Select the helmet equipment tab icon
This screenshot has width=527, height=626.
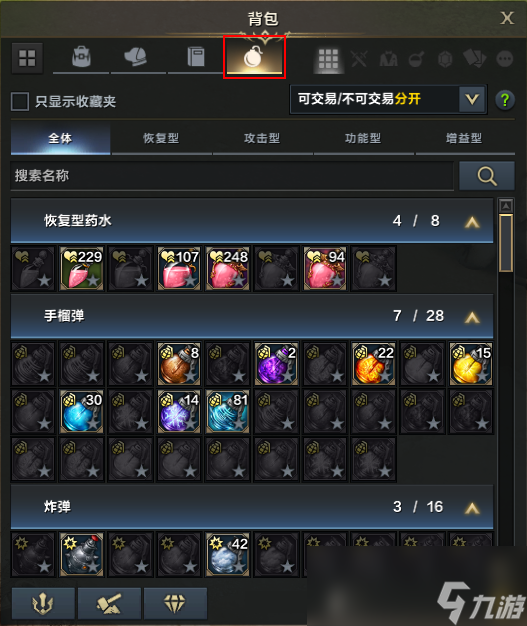pos(137,57)
